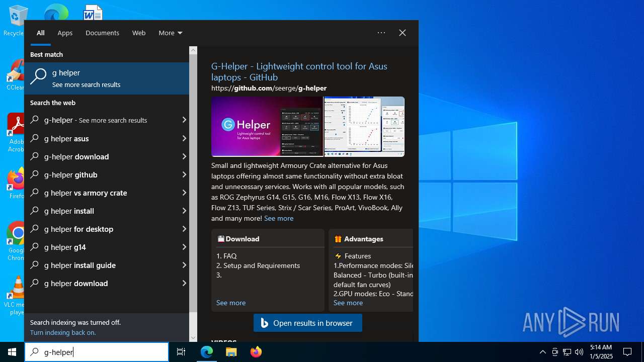Expand the arrow for 'g helper for desktop'
The image size is (644, 362).
(x=184, y=229)
